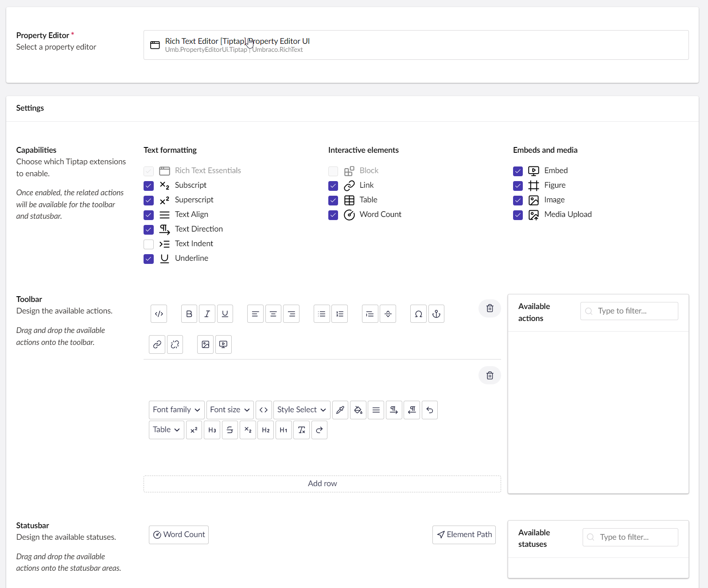Focus the Available statuses filter field
Viewport: 708px width, 588px height.
coord(630,537)
